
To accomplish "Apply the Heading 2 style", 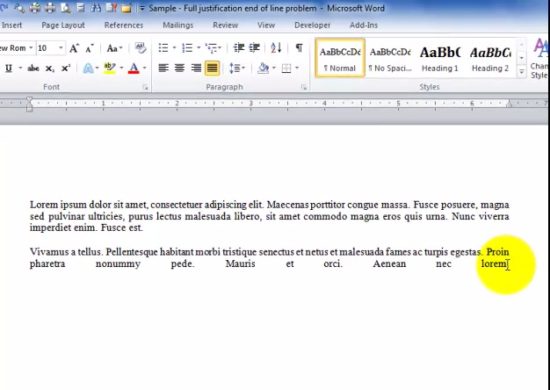I will [490, 58].
